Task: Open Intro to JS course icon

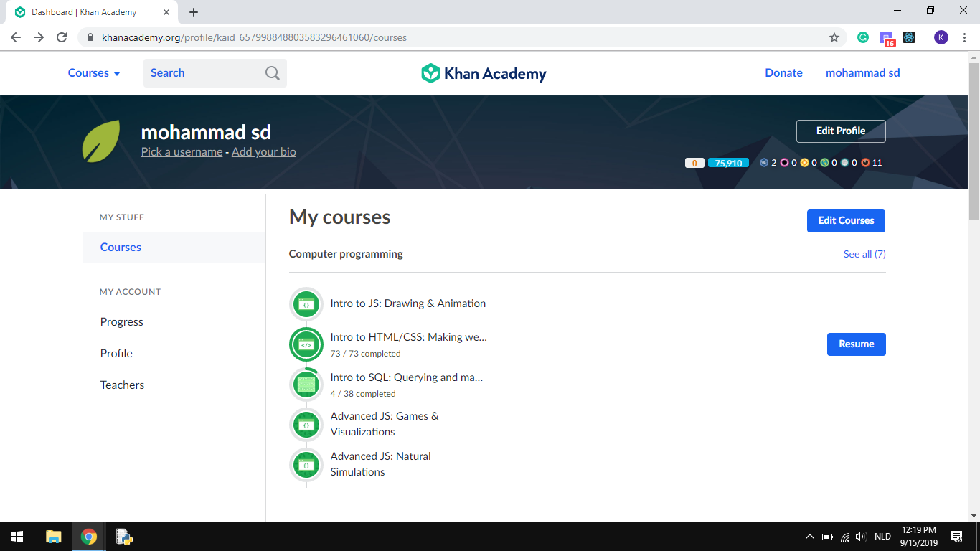Action: coord(306,304)
